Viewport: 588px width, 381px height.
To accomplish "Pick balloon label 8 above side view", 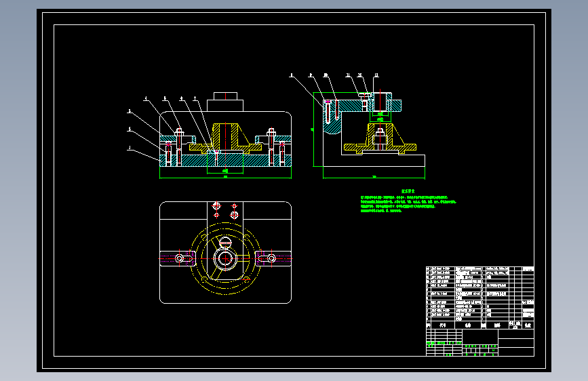I will point(292,75).
